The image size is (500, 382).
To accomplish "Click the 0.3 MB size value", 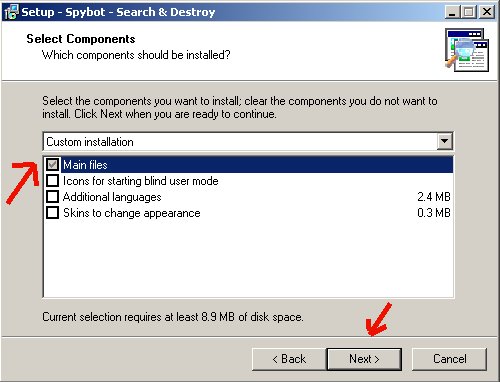I will (434, 213).
